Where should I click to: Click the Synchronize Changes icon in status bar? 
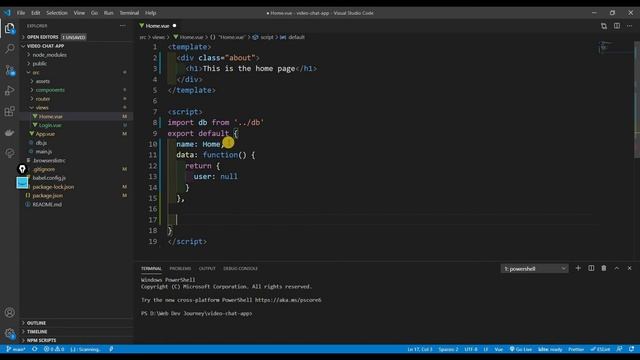pos(35,349)
